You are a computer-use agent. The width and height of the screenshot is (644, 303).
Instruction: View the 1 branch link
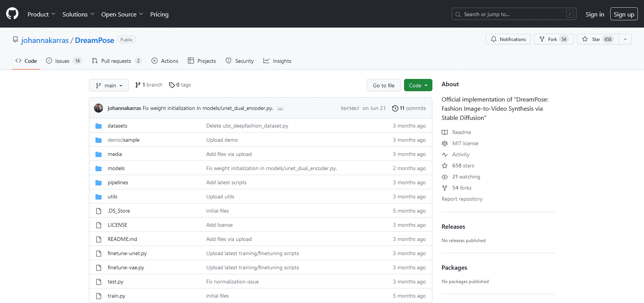[149, 85]
